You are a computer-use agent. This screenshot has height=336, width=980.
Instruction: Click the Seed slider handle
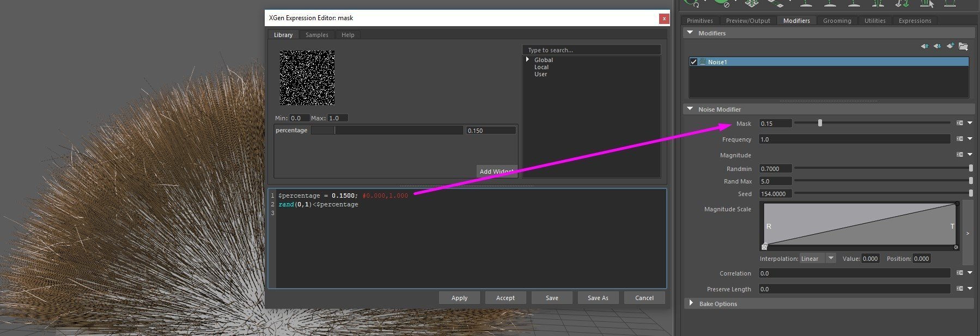coord(971,193)
